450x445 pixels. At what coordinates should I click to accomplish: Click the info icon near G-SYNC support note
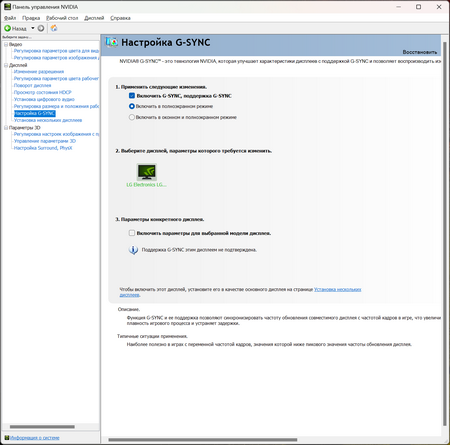[133, 250]
